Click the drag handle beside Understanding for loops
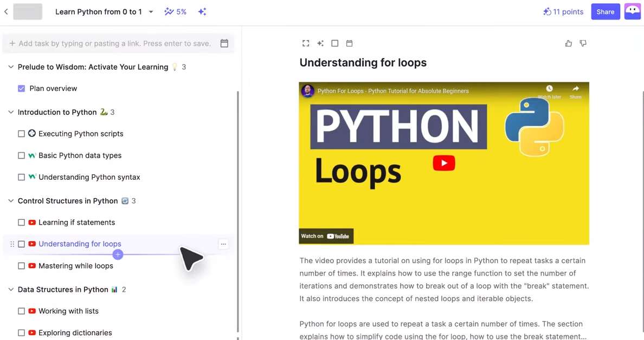The height and width of the screenshot is (340, 644). pos(12,244)
